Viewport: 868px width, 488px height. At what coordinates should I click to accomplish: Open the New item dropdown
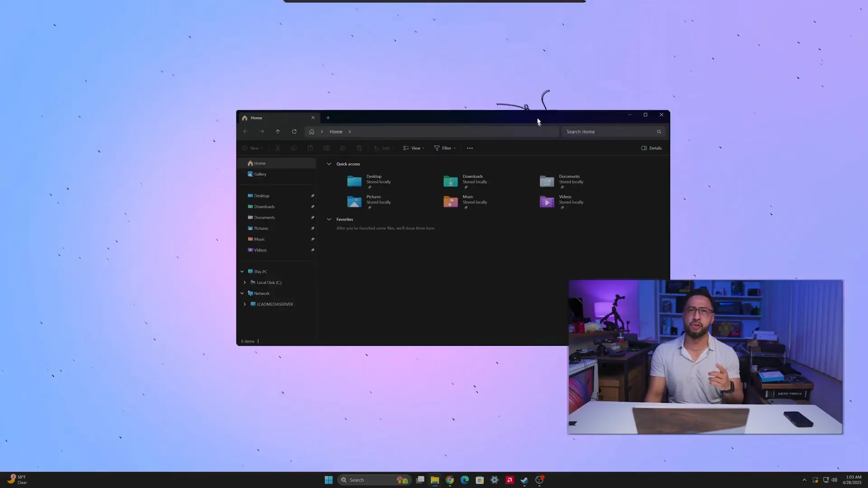click(252, 148)
